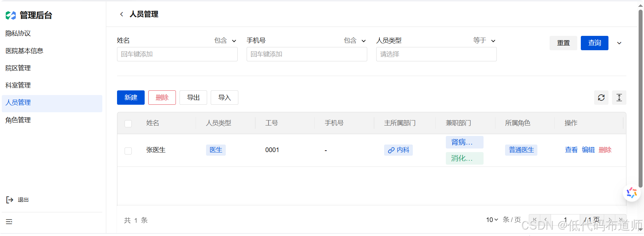This screenshot has height=236, width=644.
Task: Click the page number input field
Action: click(x=565, y=220)
